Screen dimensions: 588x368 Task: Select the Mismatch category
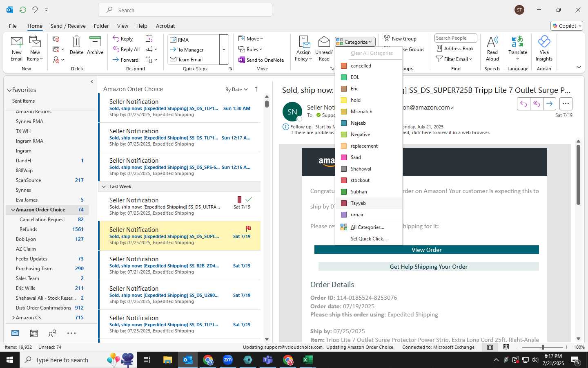pos(369,112)
